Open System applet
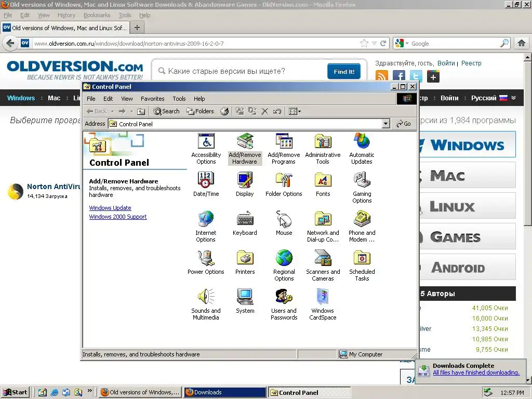This screenshot has width=532, height=399. [245, 301]
